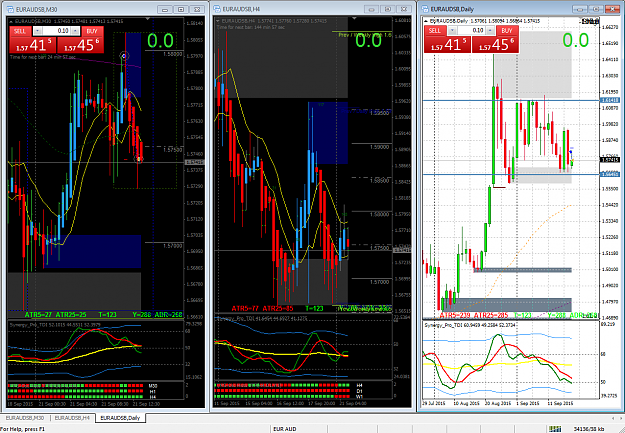This screenshot has width=625, height=433.
Task: Minimize the EURAUDSB,H4 chart window
Action: (x=371, y=9)
